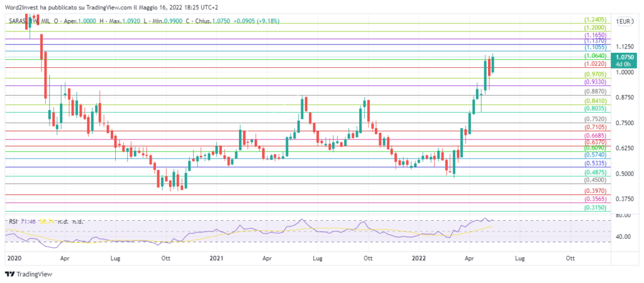The image size is (644, 283).
Task: Click the TradingView logo icon
Action: [x=9, y=274]
